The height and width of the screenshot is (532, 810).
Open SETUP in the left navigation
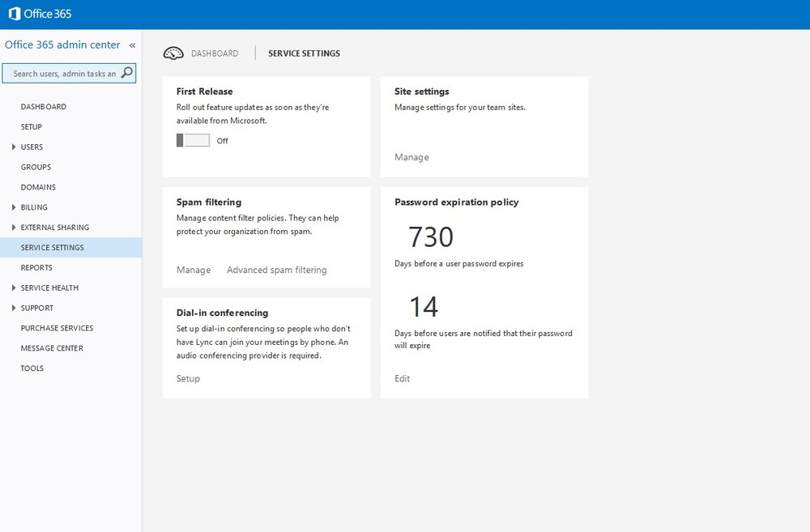pos(31,127)
